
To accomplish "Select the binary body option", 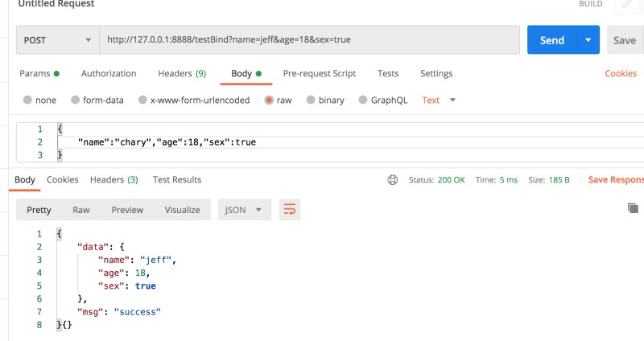I will pos(312,101).
